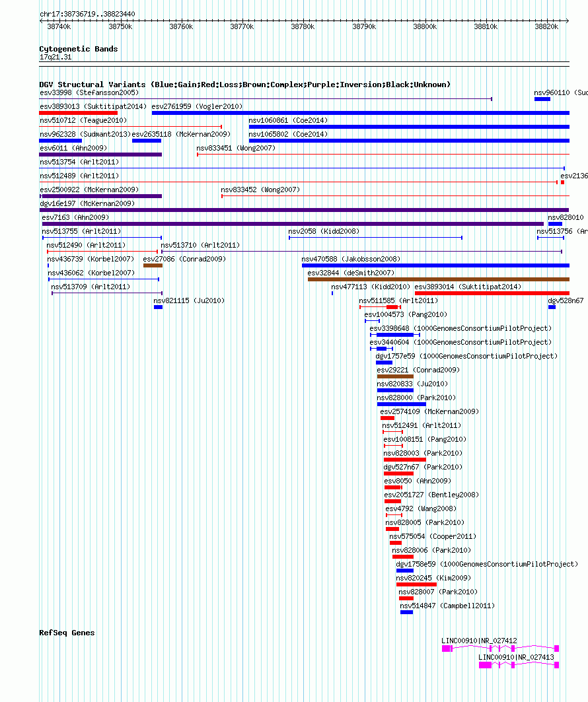This screenshot has height=702, width=588.
Task: Click nsv828006 (Park2010) label
Action: [431, 551]
